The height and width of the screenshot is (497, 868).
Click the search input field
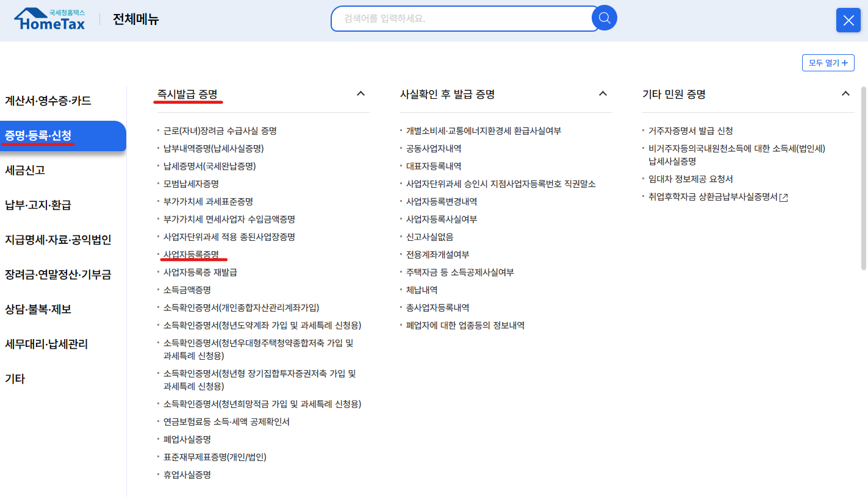pos(465,19)
